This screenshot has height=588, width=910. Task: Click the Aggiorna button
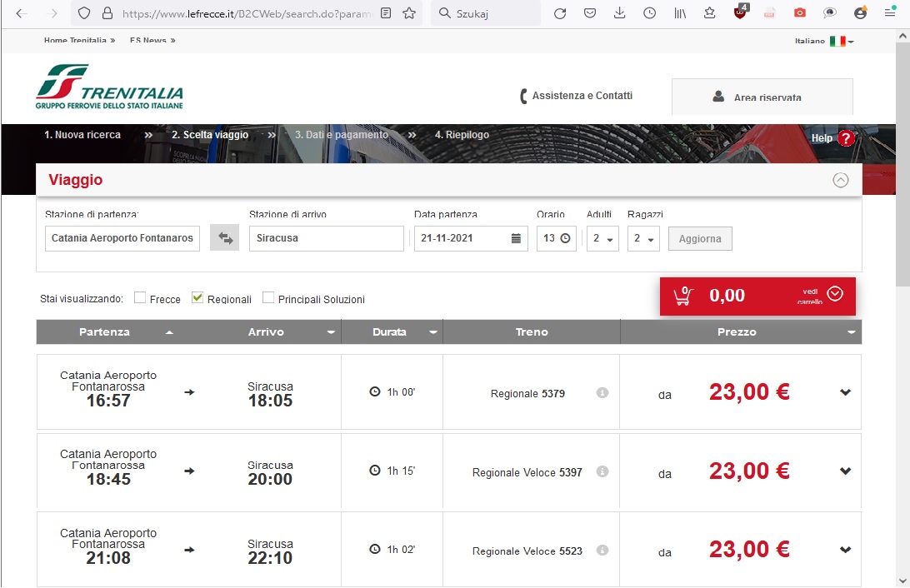pyautogui.click(x=700, y=238)
